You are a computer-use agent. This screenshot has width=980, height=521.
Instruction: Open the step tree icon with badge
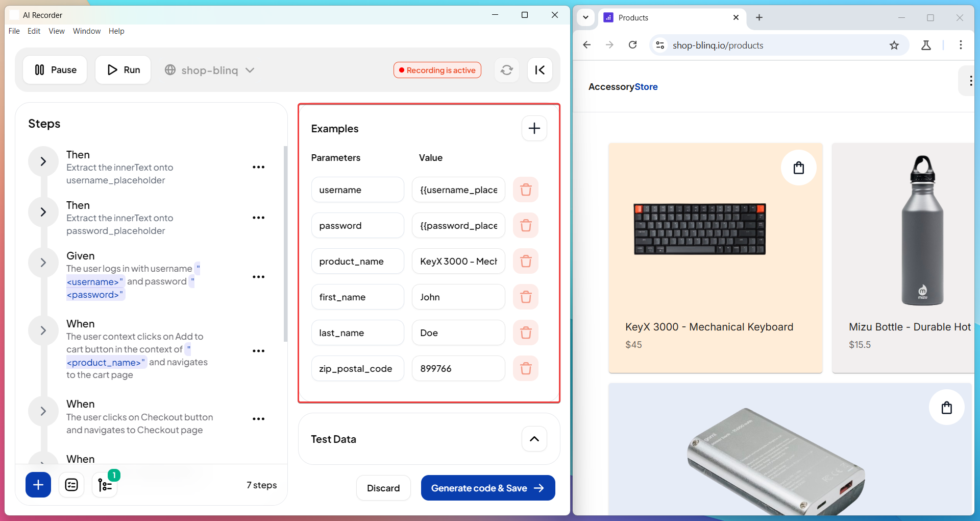tap(105, 485)
